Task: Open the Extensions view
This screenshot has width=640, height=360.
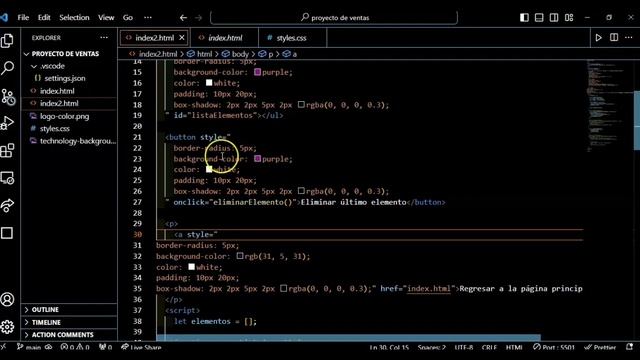Action: tap(7, 150)
